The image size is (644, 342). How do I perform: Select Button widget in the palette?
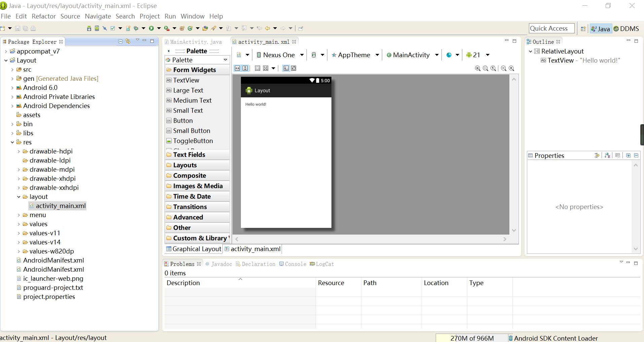tap(183, 121)
